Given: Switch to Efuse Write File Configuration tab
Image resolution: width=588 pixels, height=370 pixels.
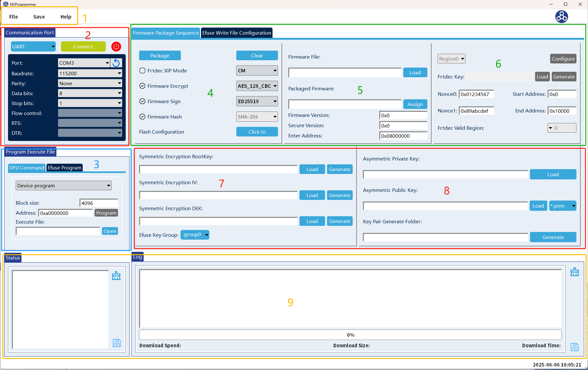Looking at the screenshot, I should pos(237,33).
